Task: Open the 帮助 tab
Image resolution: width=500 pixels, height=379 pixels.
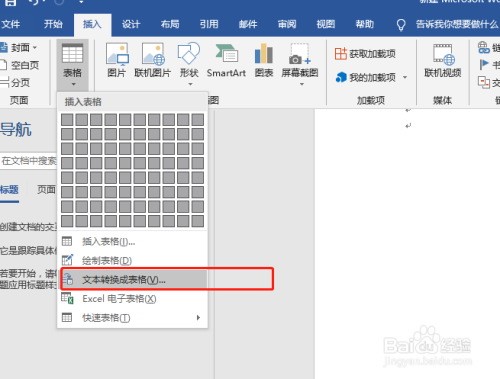Action: pyautogui.click(x=365, y=24)
